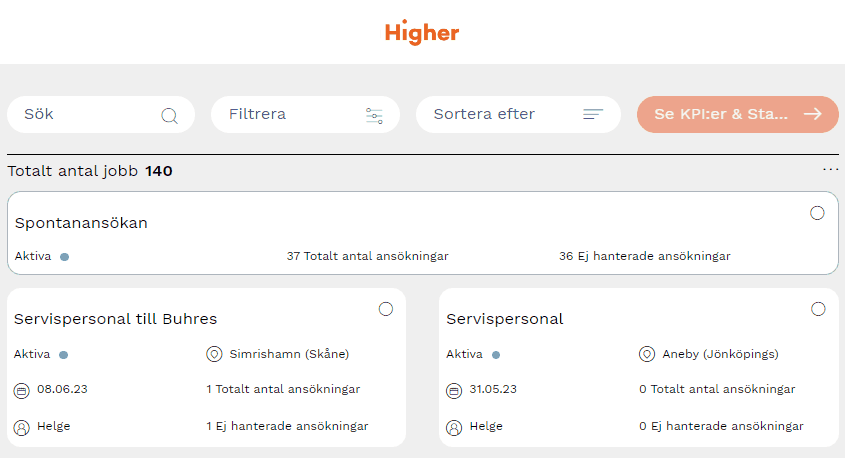Screen dimensions: 845x458
Task: Open the Servispersonal till Buhres job
Action: tap(116, 319)
